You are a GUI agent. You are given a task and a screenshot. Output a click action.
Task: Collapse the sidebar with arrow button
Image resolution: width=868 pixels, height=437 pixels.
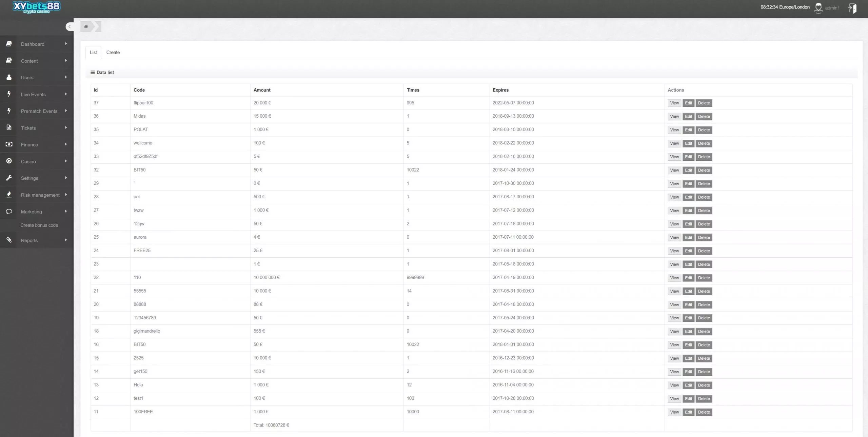[x=70, y=26]
